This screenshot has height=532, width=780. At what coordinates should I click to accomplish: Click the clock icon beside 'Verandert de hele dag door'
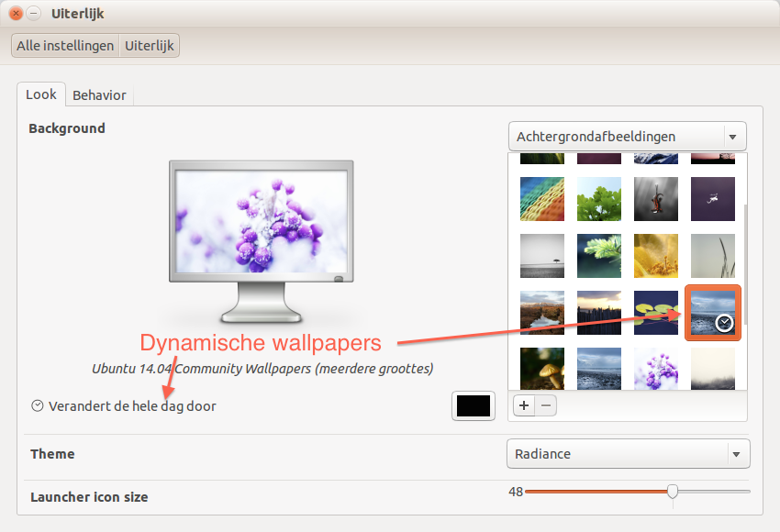38,405
